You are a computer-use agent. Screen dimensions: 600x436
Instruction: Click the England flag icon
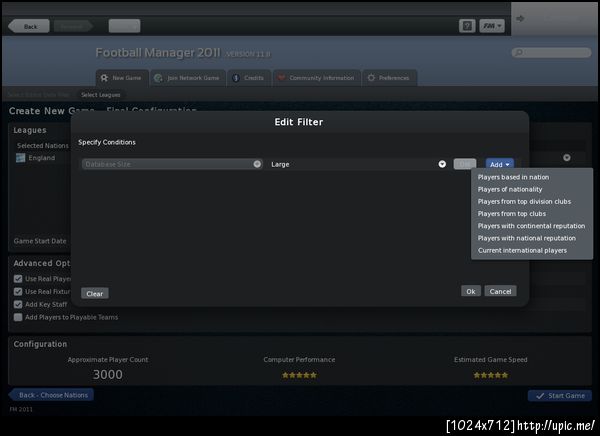coord(20,158)
